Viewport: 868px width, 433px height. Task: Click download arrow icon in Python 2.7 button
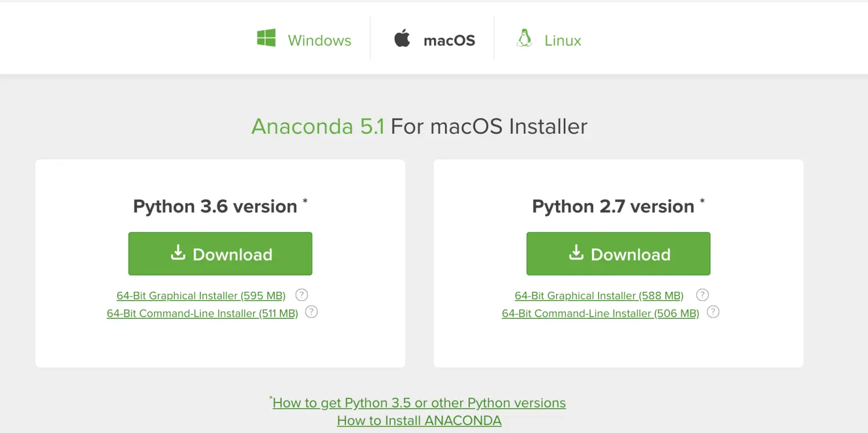[x=576, y=252]
